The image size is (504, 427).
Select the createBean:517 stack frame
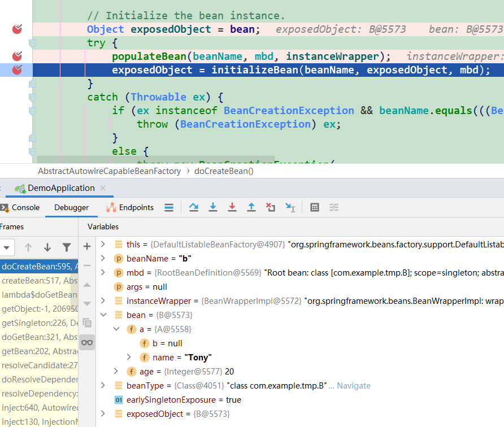[39, 281]
